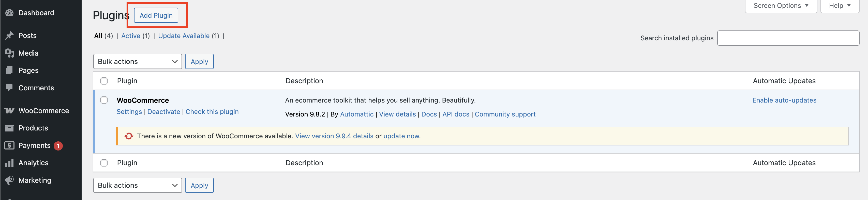This screenshot has height=200, width=868.
Task: Filter plugins by Update Available
Action: tap(184, 36)
